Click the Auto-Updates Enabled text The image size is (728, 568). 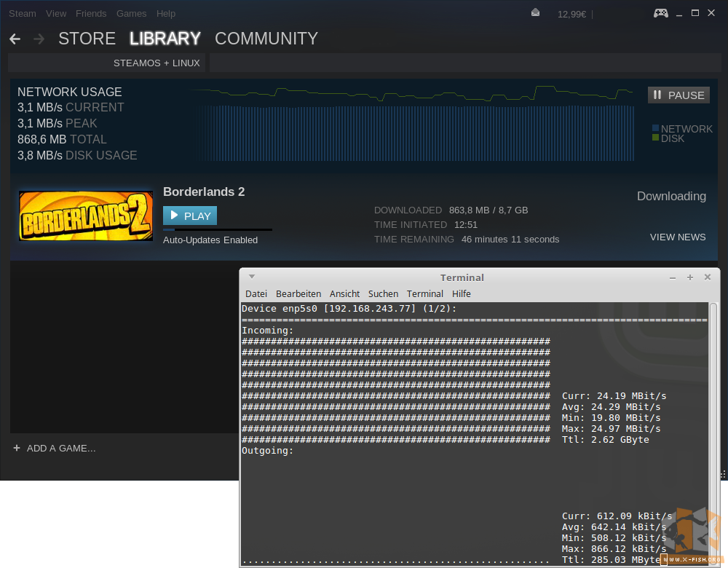[210, 240]
